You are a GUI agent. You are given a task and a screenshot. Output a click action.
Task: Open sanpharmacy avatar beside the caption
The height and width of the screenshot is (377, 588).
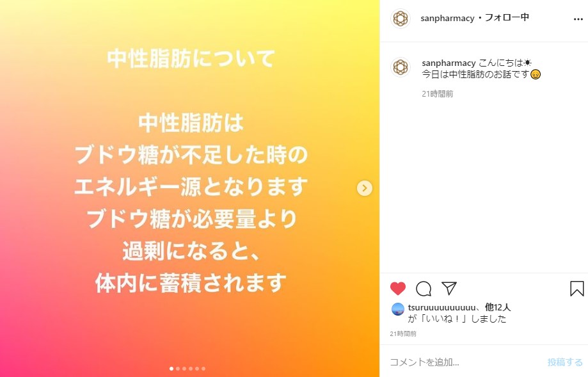[401, 67]
